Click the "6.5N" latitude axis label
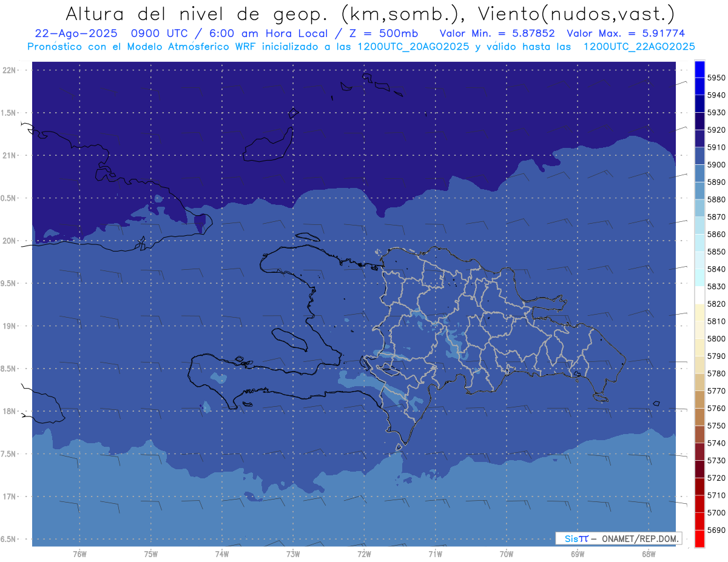 (8, 540)
